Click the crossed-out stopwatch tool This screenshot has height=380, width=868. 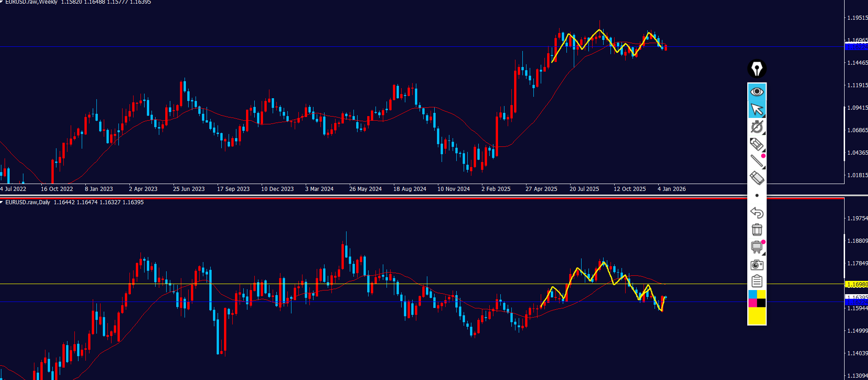[756, 127]
